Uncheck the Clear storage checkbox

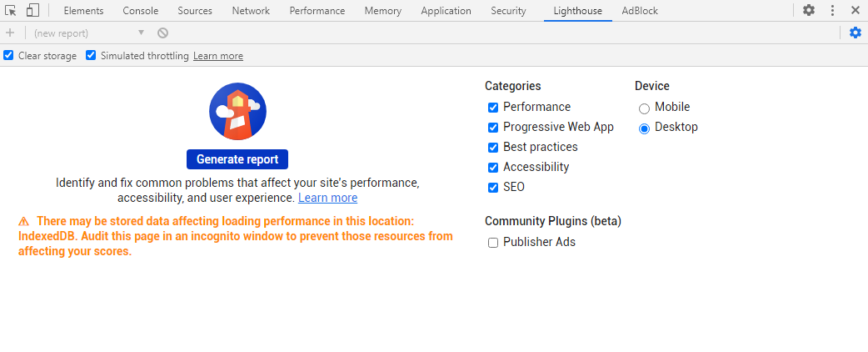[8, 56]
